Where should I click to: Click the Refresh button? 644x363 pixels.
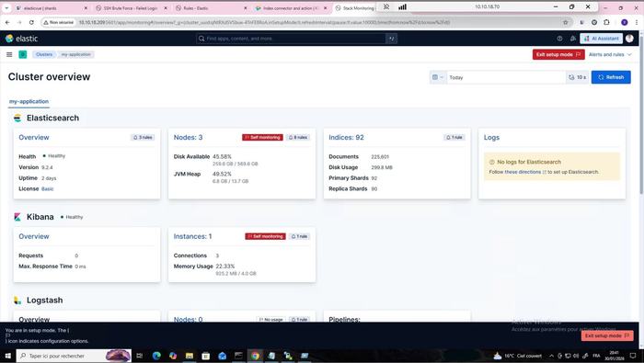[x=611, y=77]
